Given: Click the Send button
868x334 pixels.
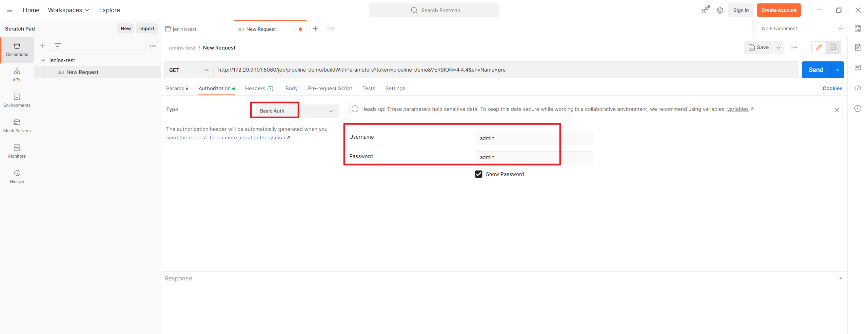Looking at the screenshot, I should (x=816, y=70).
